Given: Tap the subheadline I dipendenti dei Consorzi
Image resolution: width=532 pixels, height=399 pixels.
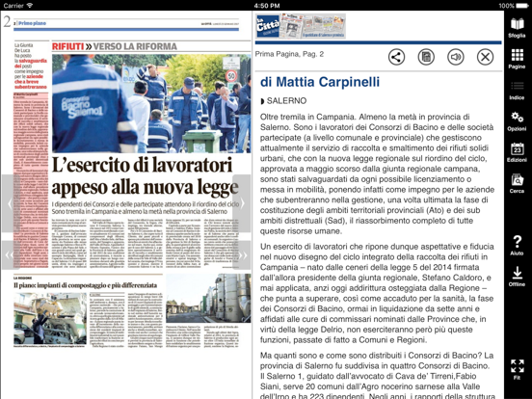Looking at the screenshot, I should [146, 207].
